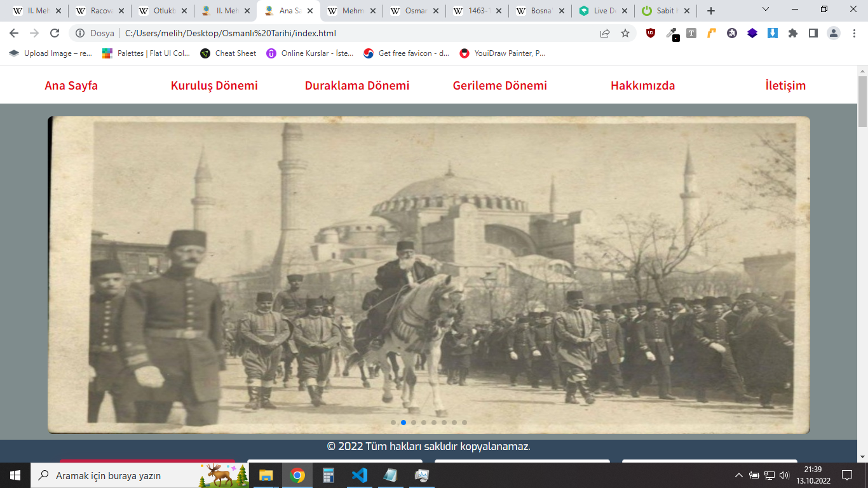Viewport: 868px width, 488px height.
Task: View site information icon beside Dosya
Action: 80,33
